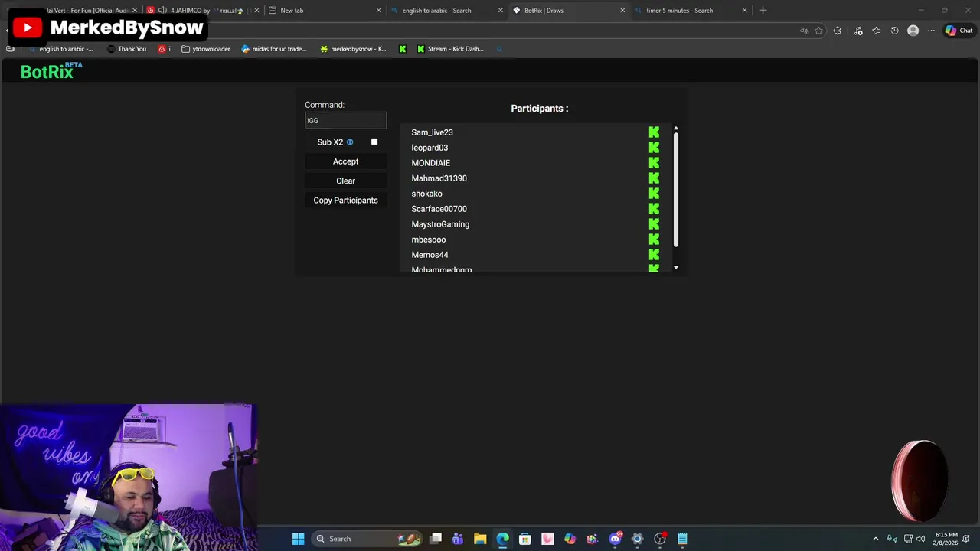980x551 pixels.
Task: Click the Kick icon next to mbesooo
Action: pos(654,240)
